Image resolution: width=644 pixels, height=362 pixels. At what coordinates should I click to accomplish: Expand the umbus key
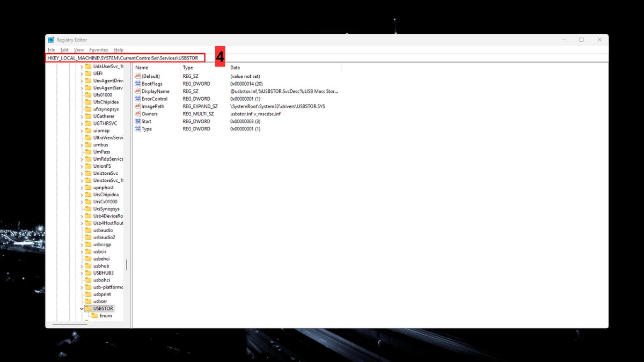[x=82, y=145]
